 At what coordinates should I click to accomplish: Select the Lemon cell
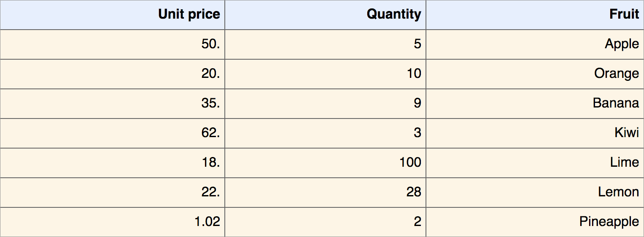pos(618,192)
